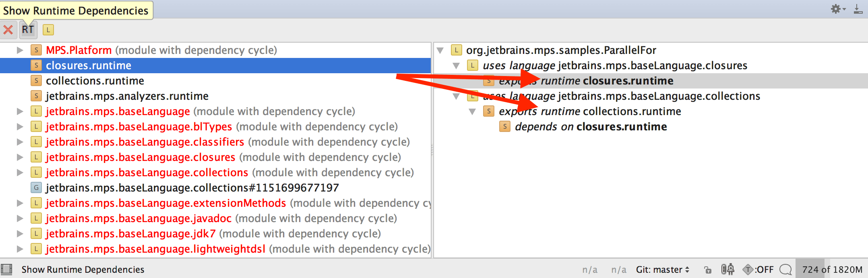Expand jetbrains.mps.baseLanguage.closures node in left tree
868x278 pixels.
click(20, 157)
